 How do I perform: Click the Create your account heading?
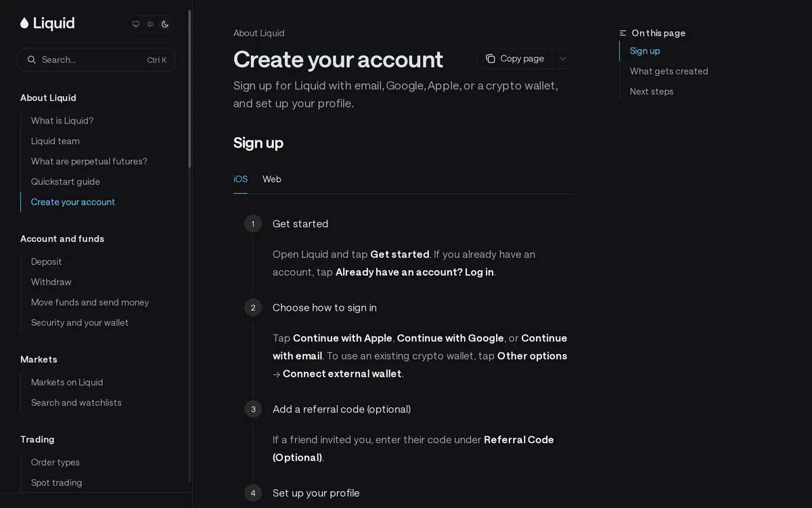tap(338, 60)
